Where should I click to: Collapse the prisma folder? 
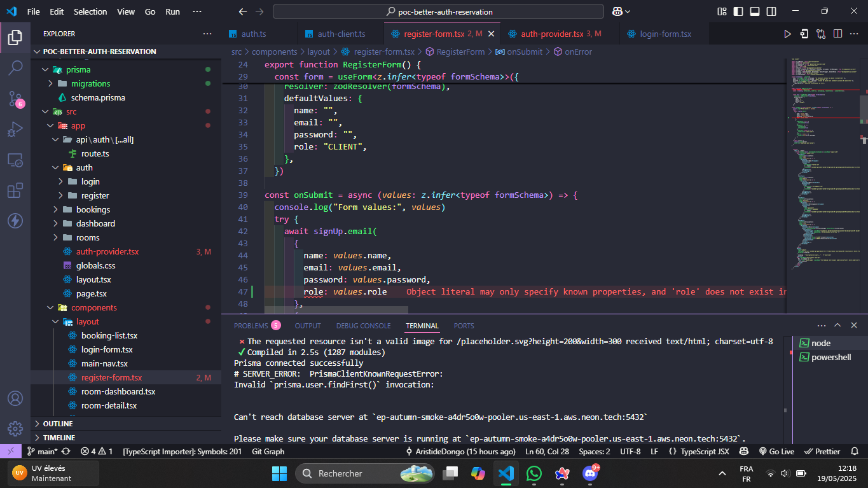[x=78, y=69]
